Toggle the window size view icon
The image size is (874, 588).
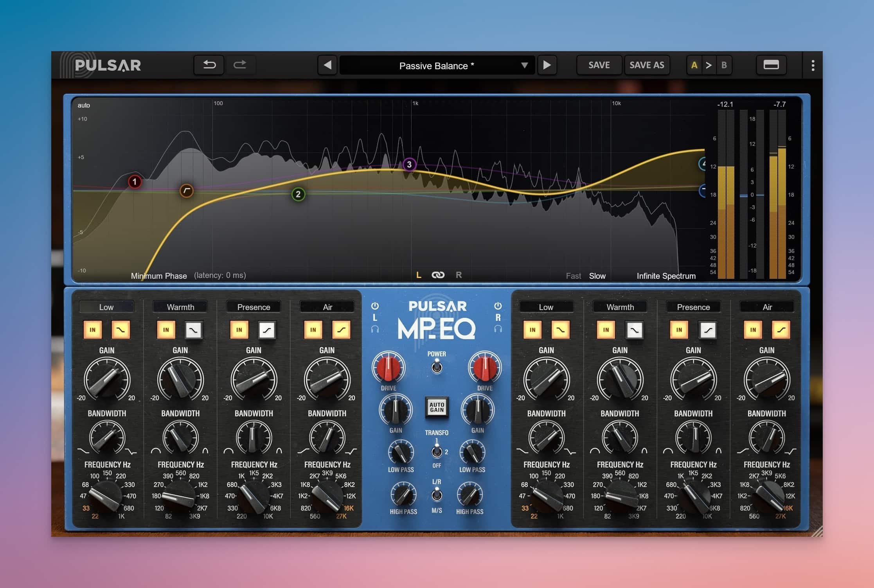[x=771, y=65]
